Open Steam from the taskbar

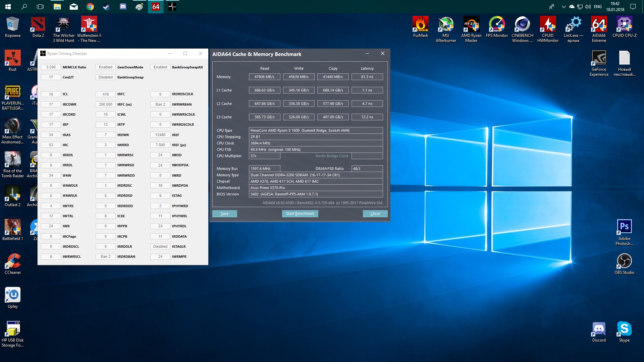tap(107, 7)
